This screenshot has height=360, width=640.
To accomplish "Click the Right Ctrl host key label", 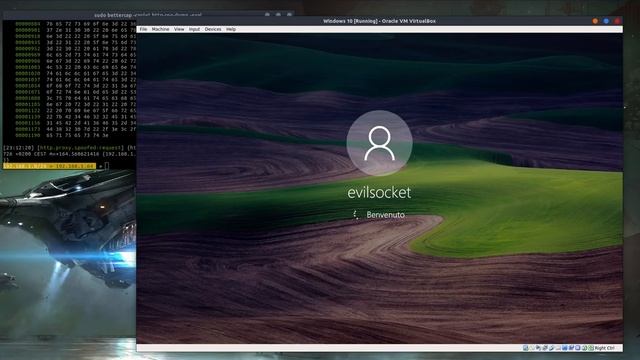I will click(604, 348).
